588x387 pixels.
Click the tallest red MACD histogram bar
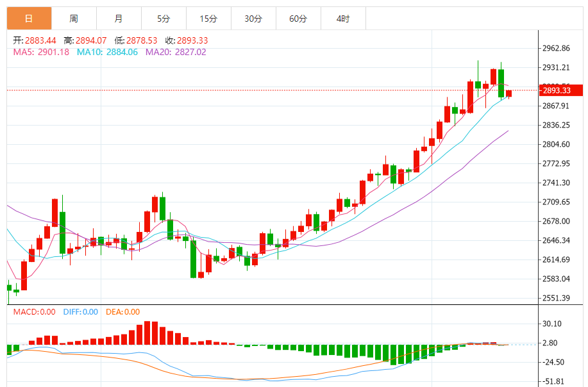click(x=147, y=333)
